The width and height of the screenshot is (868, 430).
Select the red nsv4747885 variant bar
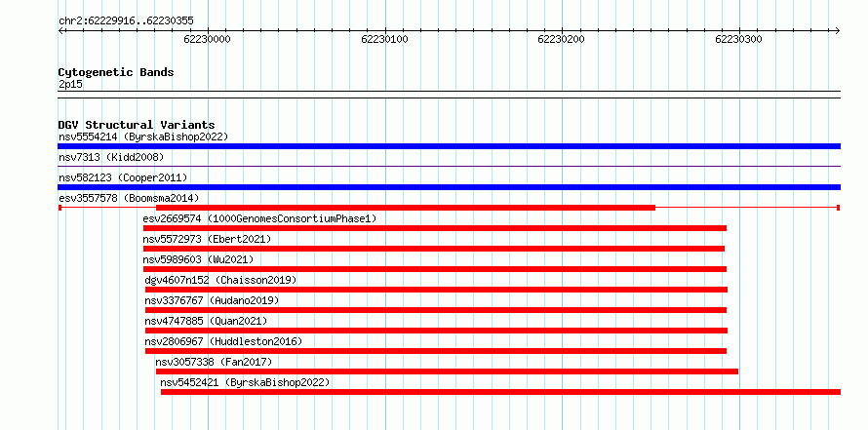436,331
